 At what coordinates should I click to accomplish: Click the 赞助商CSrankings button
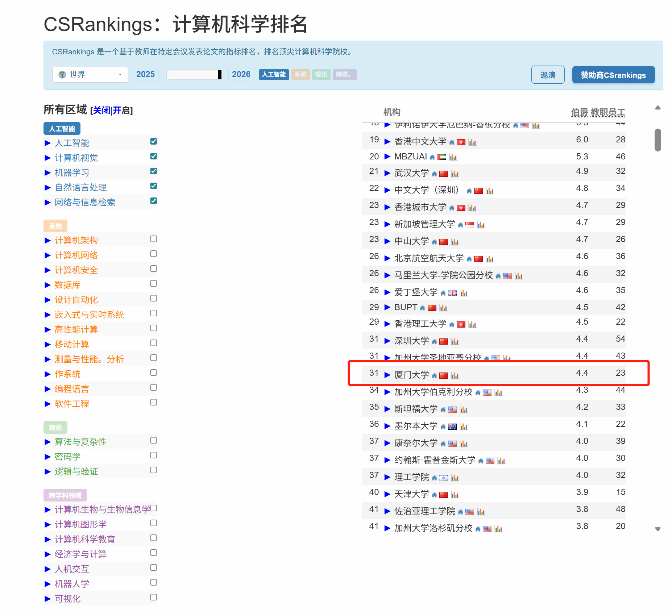(x=613, y=75)
